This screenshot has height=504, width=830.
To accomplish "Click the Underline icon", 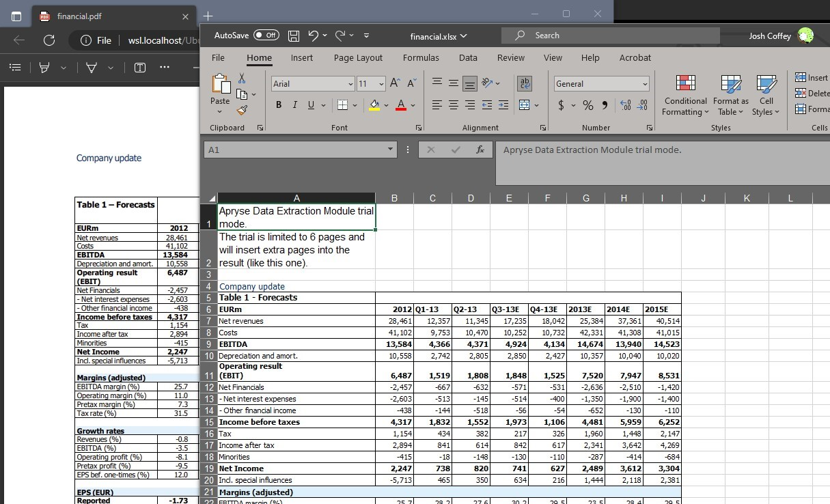I will [x=309, y=105].
